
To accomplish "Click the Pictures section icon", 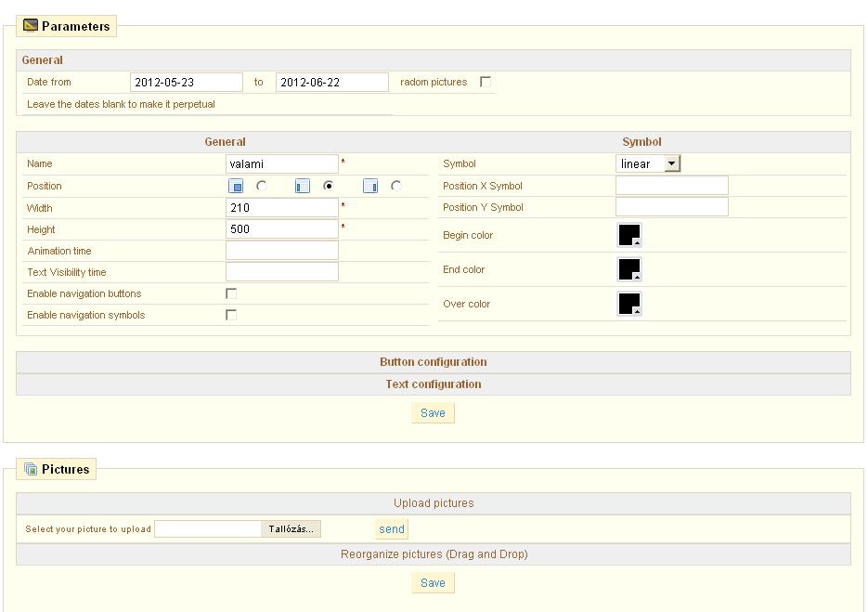I will [31, 469].
